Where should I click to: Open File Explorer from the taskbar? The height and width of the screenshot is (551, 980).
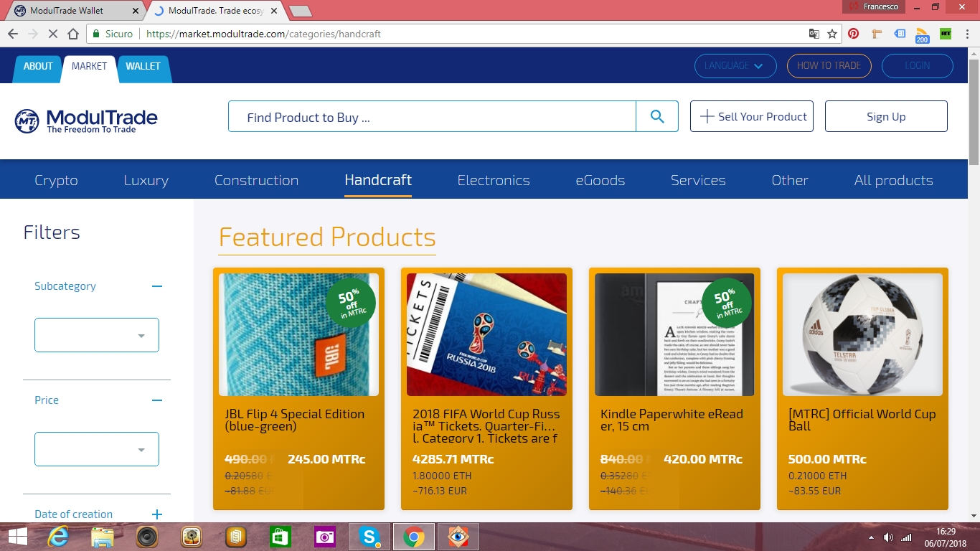(103, 537)
